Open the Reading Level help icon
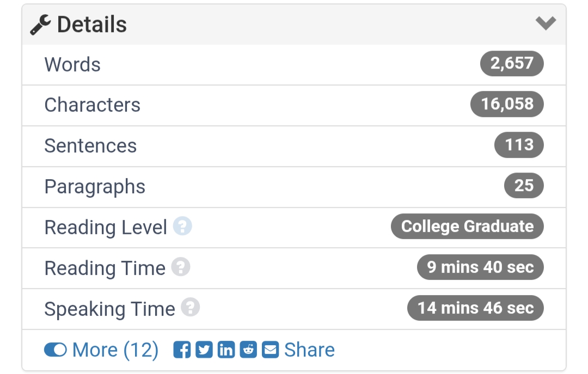This screenshot has height=374, width=588. [x=182, y=226]
